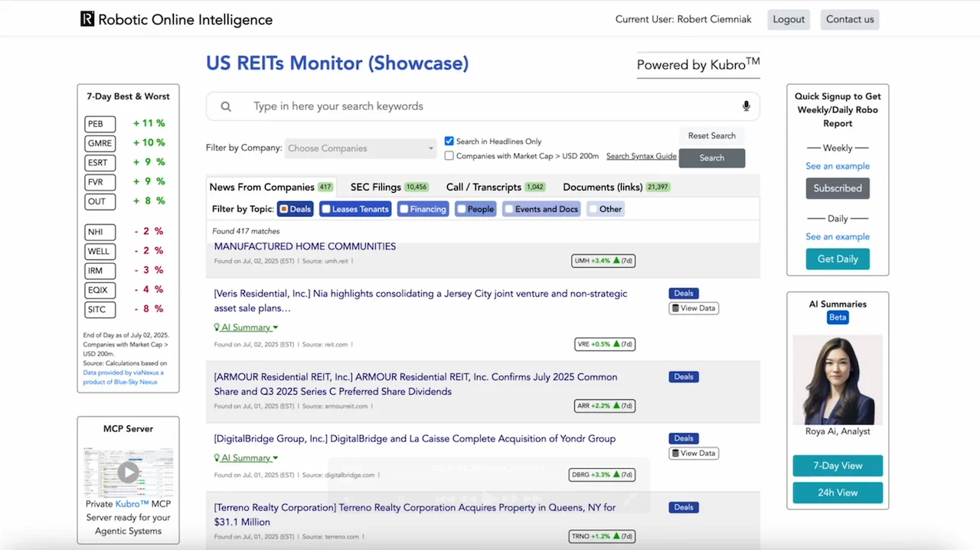This screenshot has width=980, height=550.
Task: Open the ARMOUR Residential REIT dividend headline
Action: [x=416, y=384]
